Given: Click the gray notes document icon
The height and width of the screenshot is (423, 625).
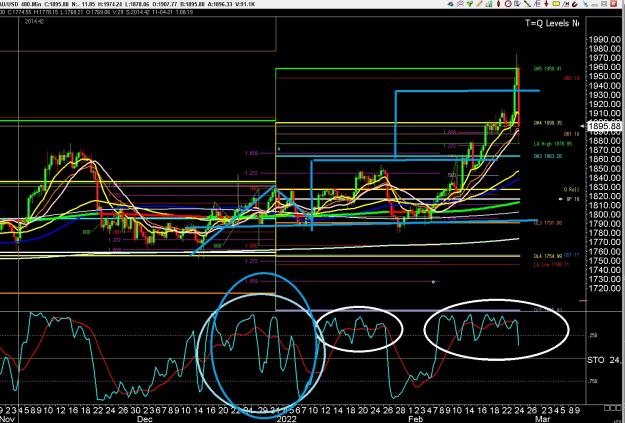Looking at the screenshot, I should pos(517,4).
